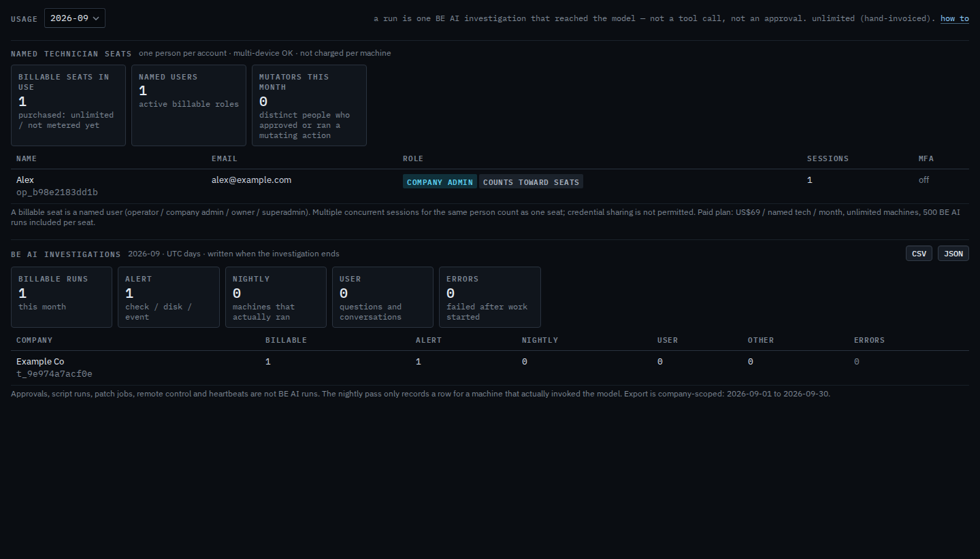This screenshot has height=559, width=980.
Task: Click the Company column header
Action: (35, 340)
